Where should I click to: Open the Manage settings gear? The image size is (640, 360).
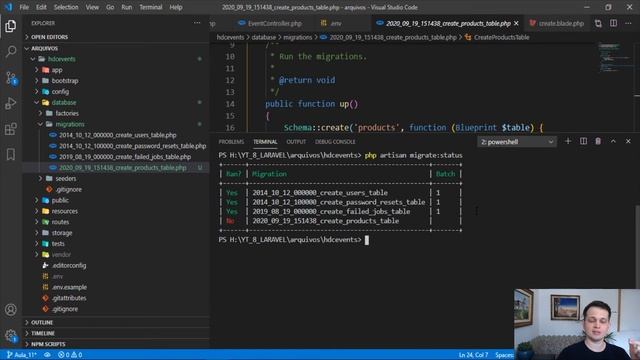point(11,336)
